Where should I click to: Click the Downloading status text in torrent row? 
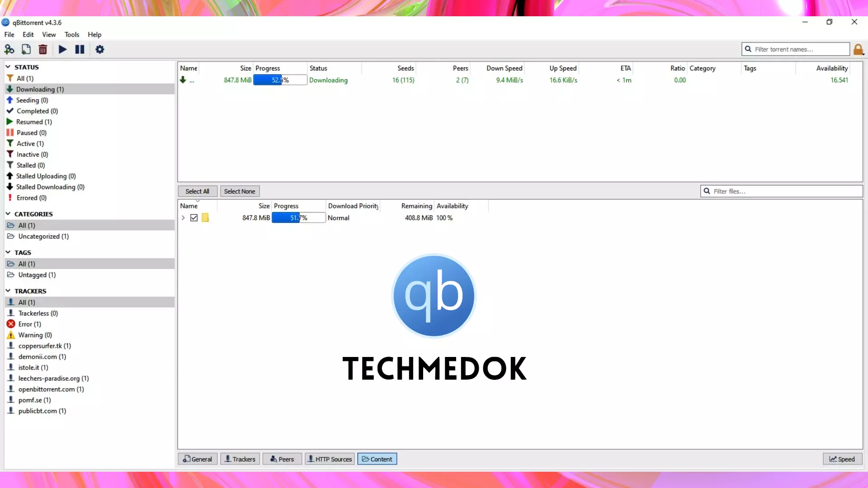[328, 80]
